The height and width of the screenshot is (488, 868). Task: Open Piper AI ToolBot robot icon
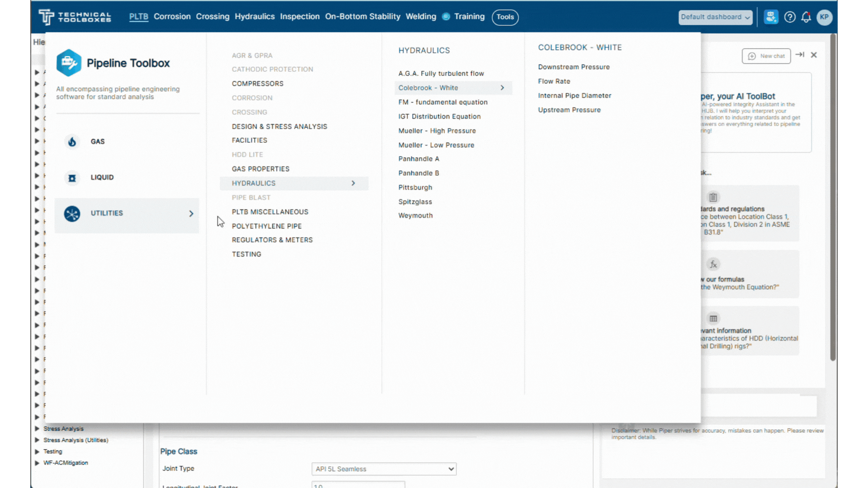click(771, 17)
